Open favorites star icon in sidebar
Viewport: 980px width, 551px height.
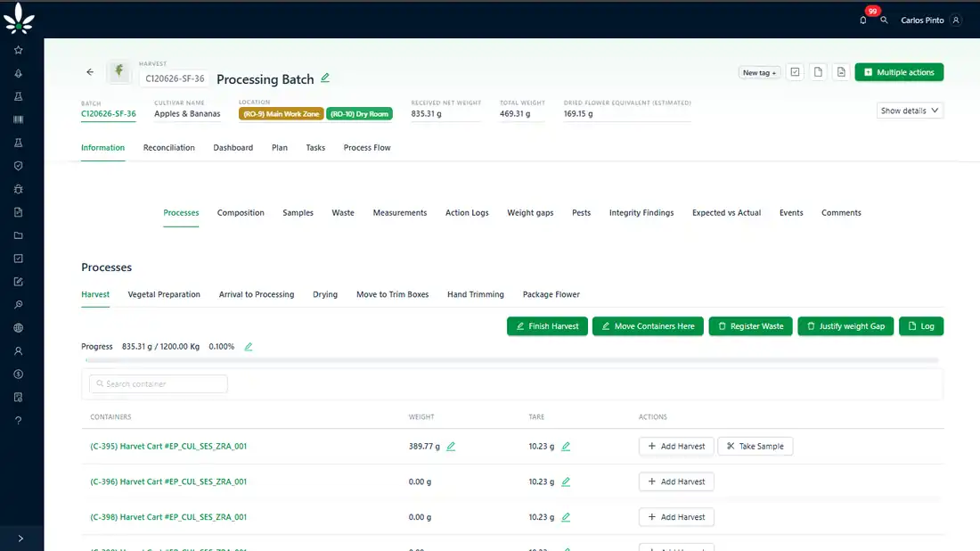(18, 50)
